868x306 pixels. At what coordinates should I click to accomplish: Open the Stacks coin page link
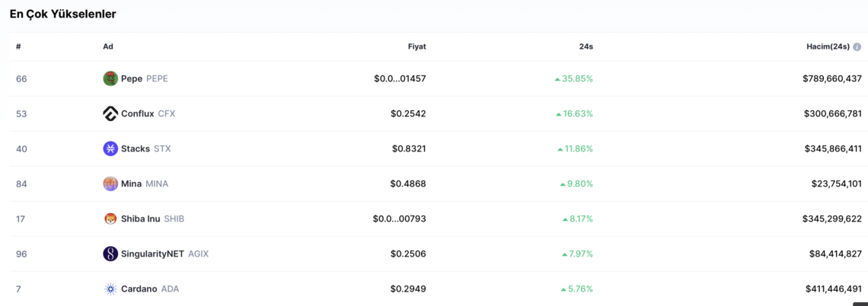pyautogui.click(x=137, y=148)
